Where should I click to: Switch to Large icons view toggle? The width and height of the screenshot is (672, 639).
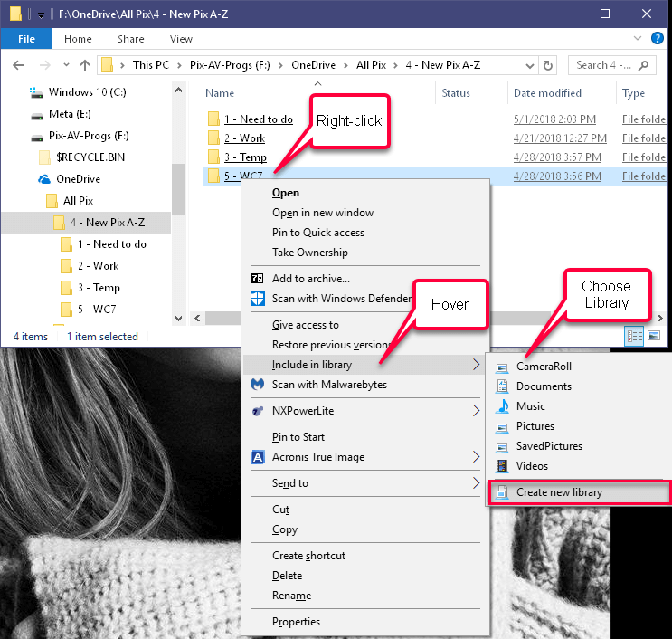tap(654, 336)
